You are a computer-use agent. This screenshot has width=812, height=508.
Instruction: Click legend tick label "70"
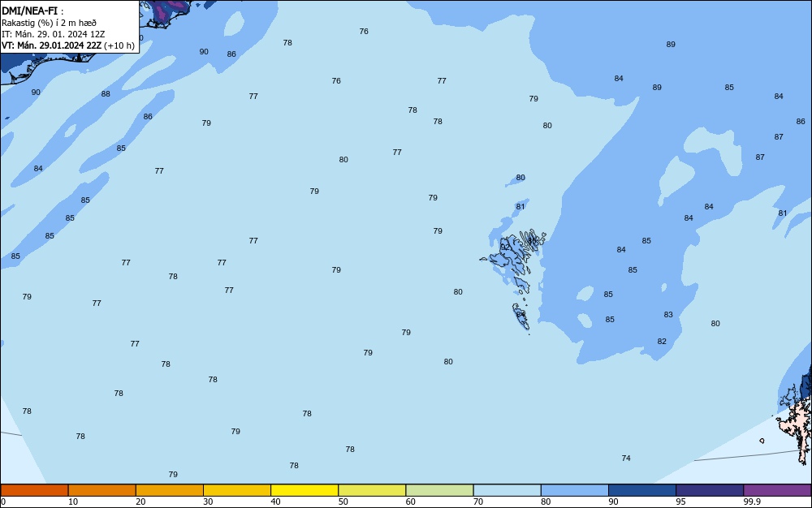478,502
